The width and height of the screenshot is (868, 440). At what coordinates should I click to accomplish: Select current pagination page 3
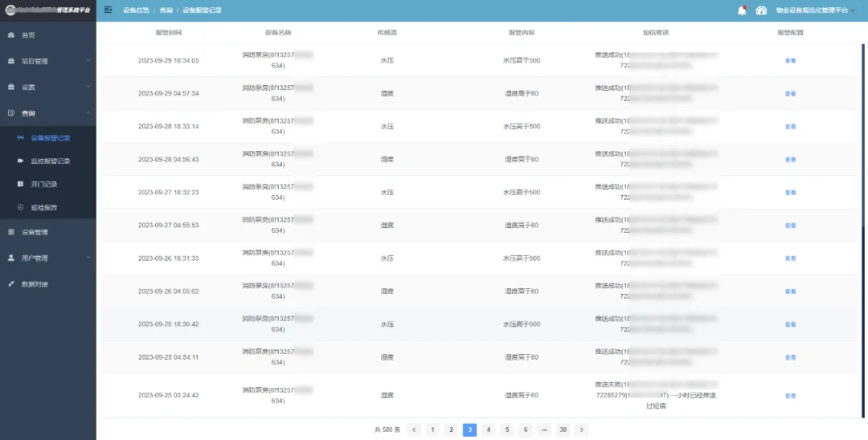(x=470, y=430)
